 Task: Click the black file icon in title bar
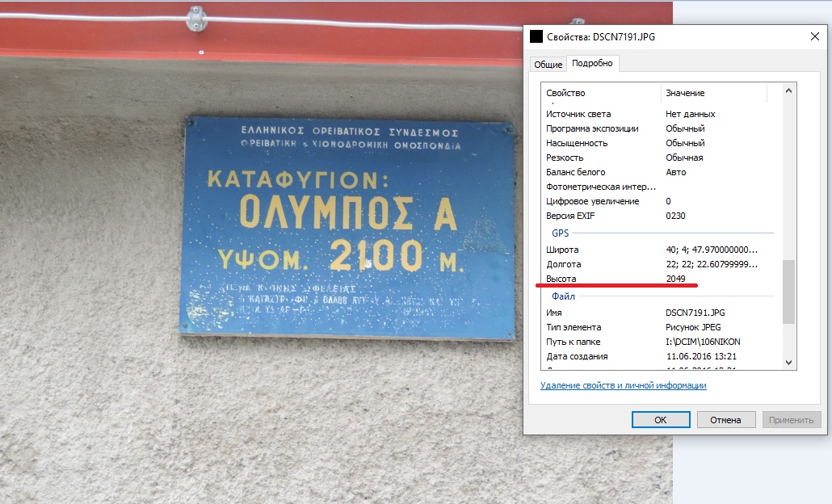coord(536,36)
